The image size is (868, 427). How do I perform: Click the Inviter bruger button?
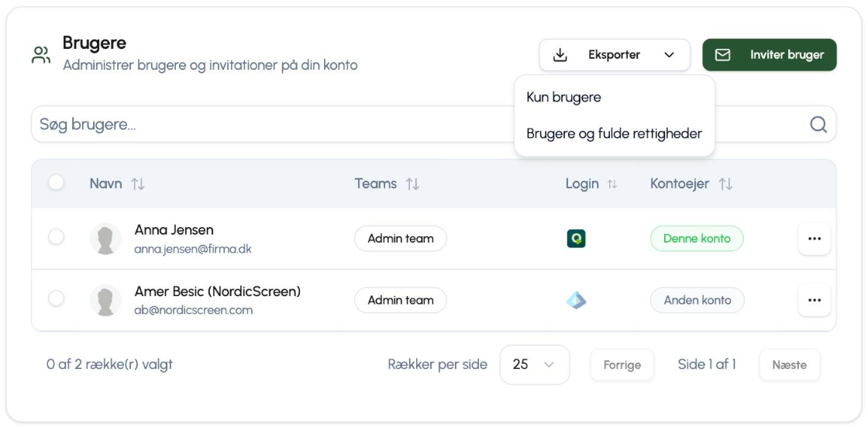770,55
